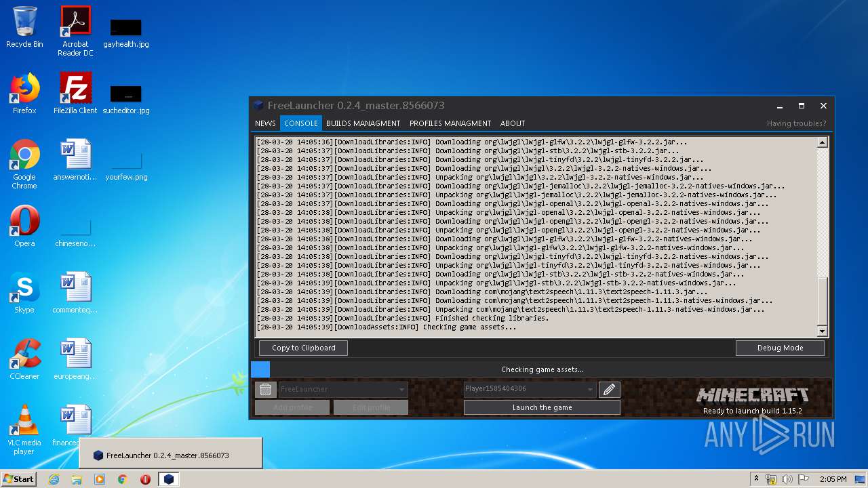Click the Checking game assets progress bar
The width and height of the screenshot is (868, 488).
point(542,369)
